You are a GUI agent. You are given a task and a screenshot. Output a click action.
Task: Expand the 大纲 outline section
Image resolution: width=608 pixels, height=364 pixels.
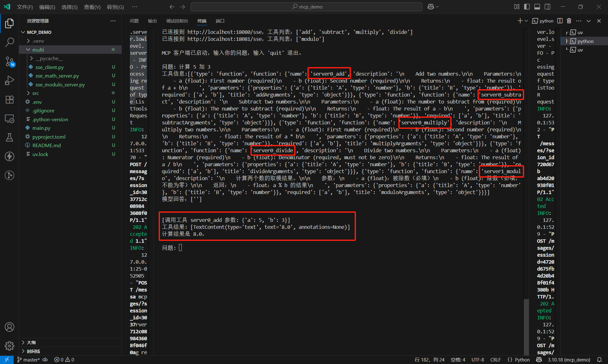coord(70,342)
